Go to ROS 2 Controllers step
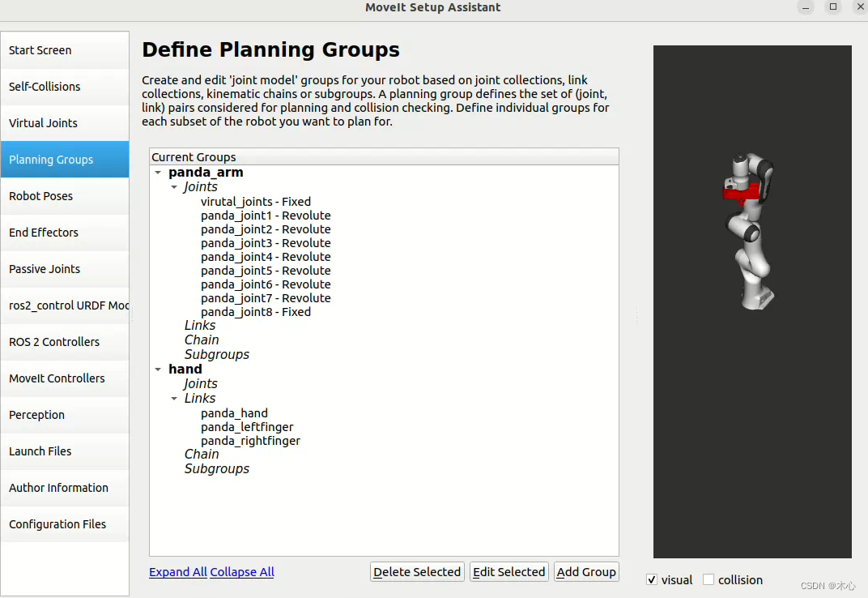 [x=65, y=342]
